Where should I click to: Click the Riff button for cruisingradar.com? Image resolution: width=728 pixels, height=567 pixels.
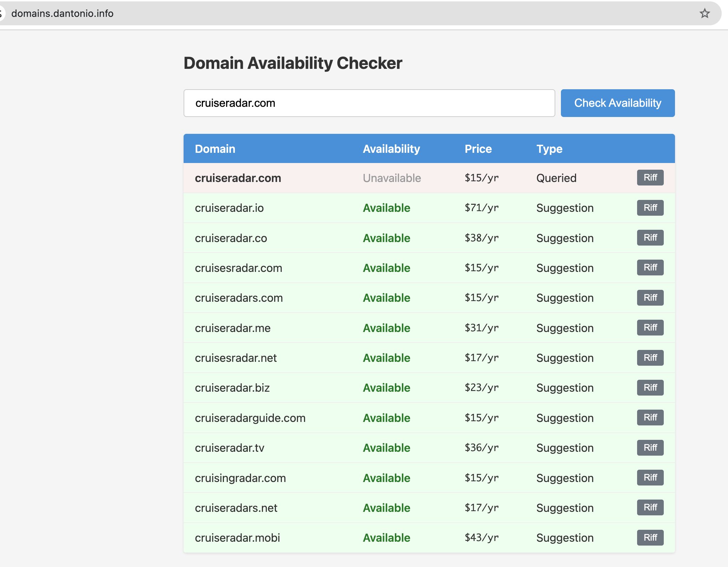coord(650,477)
